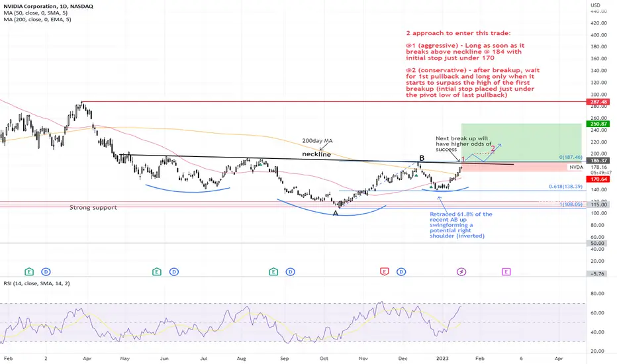Click the RSI 80.00 axis label
The height and width of the screenshot is (364, 617).
597,294
